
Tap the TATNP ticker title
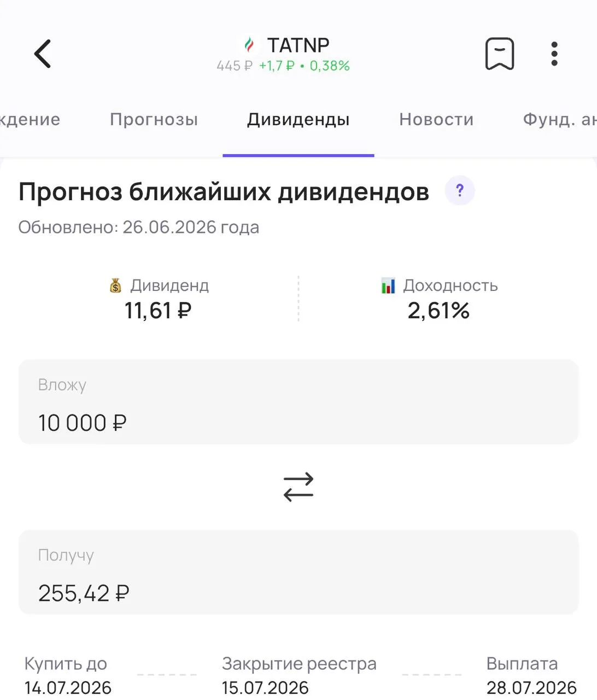pos(298,45)
